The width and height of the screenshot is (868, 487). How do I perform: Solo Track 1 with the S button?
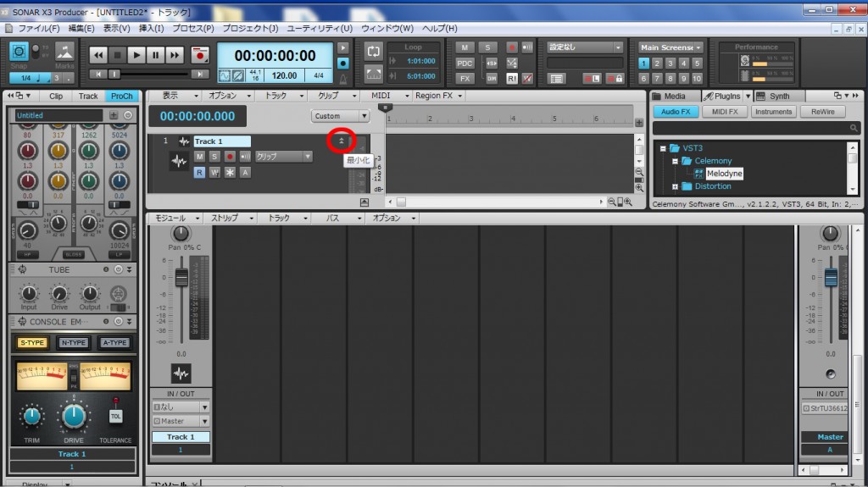(x=214, y=157)
